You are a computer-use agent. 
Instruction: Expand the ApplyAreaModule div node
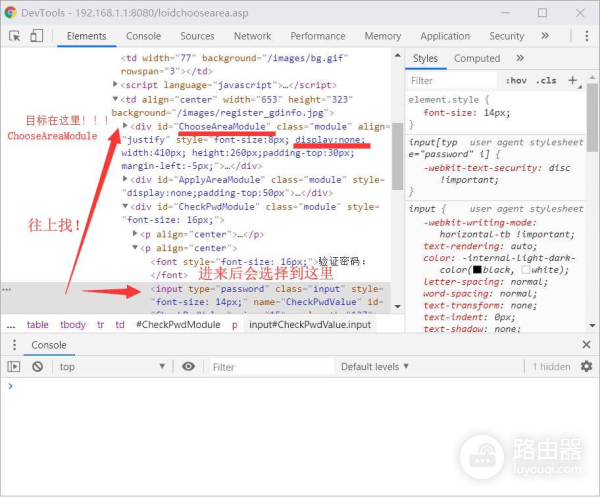[x=125, y=179]
